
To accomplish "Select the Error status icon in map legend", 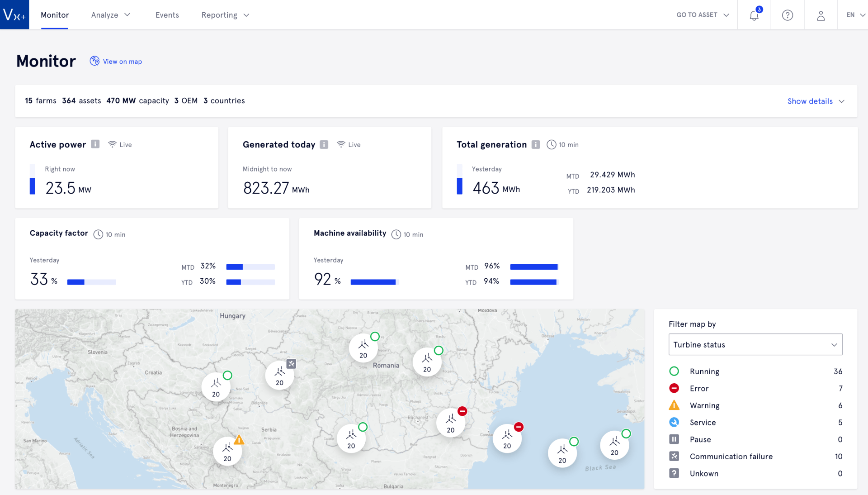I will [x=674, y=388].
